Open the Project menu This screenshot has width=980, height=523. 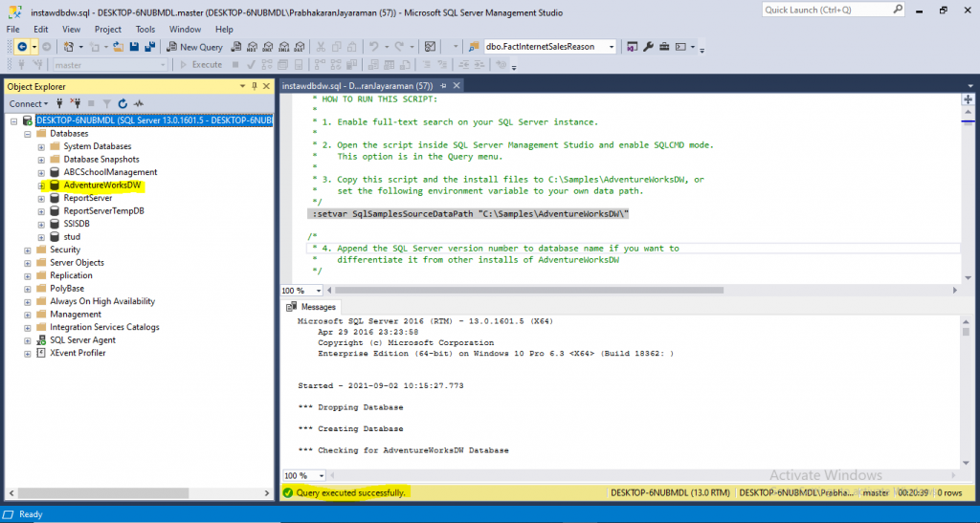click(107, 30)
